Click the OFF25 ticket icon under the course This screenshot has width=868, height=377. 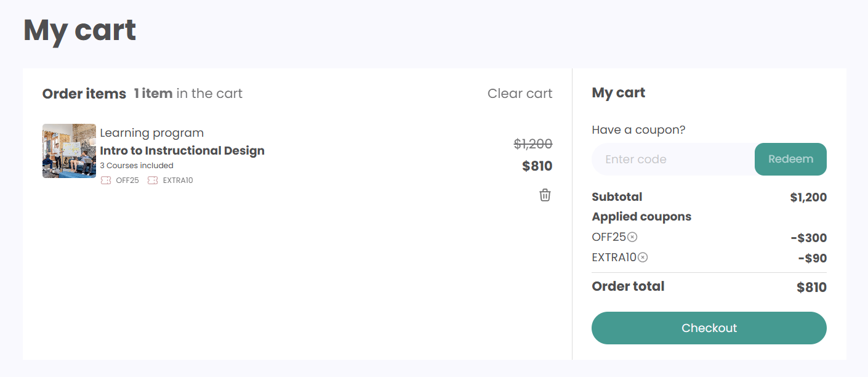(x=106, y=180)
